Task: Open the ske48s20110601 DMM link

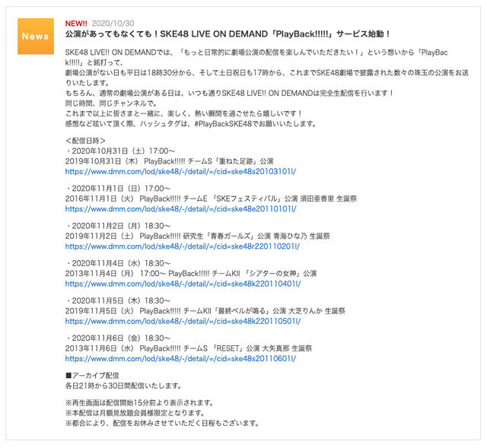Action: click(x=180, y=358)
